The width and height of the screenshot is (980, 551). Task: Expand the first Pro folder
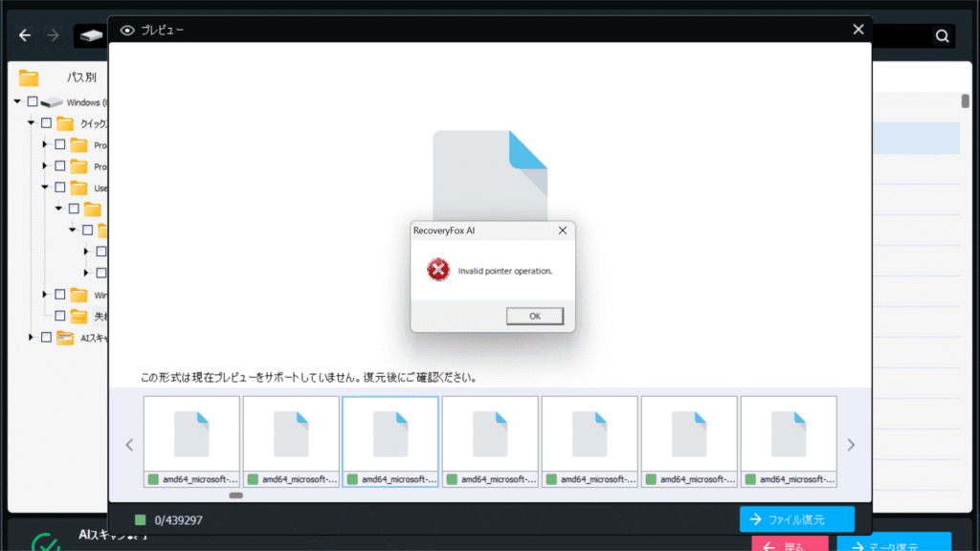(45, 144)
